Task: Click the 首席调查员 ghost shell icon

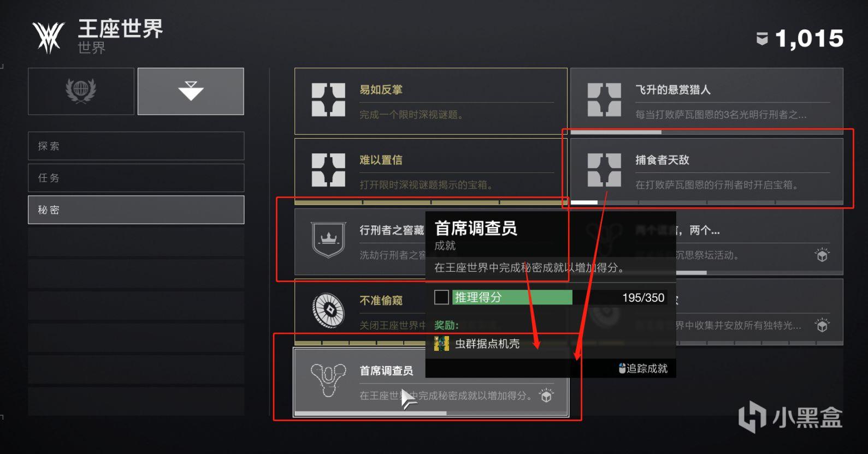Action: pos(328,380)
